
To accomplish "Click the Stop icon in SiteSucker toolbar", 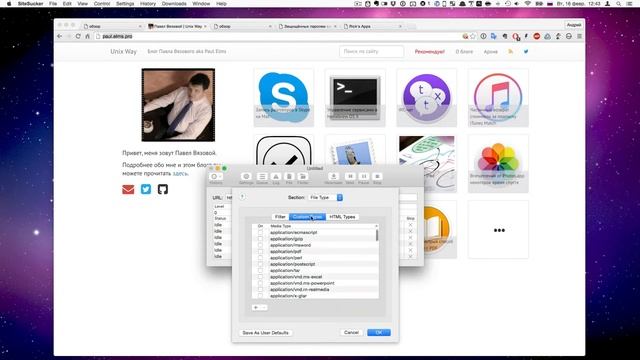I will tap(377, 176).
